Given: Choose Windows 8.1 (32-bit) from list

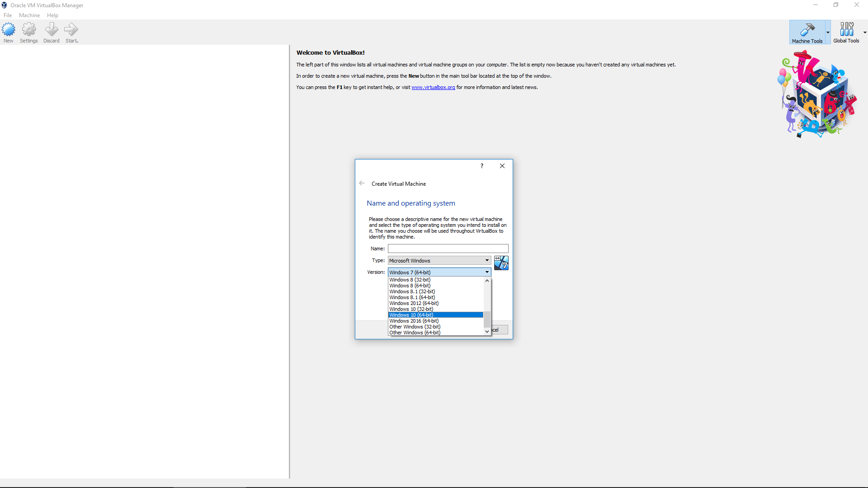Looking at the screenshot, I should [436, 292].
